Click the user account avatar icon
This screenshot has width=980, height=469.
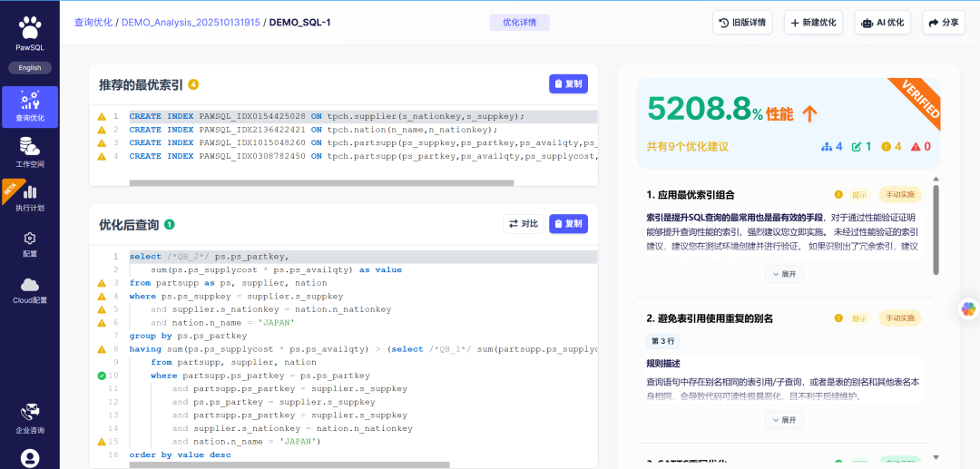pos(30,458)
